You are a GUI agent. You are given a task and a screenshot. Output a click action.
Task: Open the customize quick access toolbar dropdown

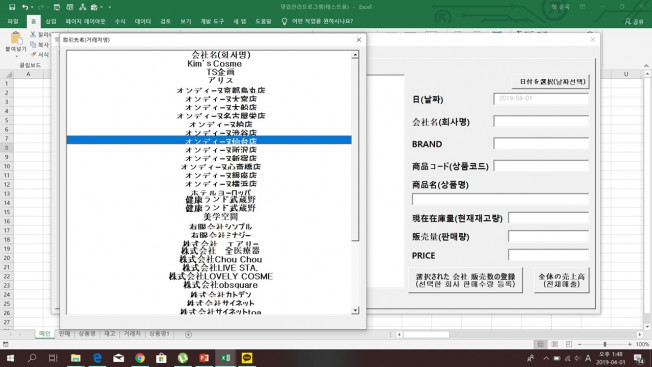[110, 7]
